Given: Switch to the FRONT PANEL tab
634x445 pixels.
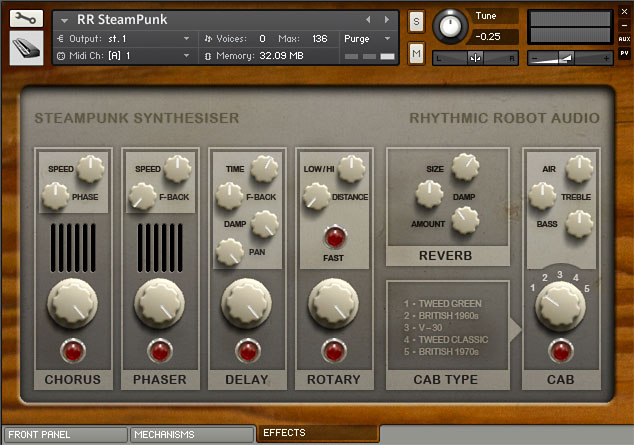Looking at the screenshot, I should pyautogui.click(x=66, y=434).
